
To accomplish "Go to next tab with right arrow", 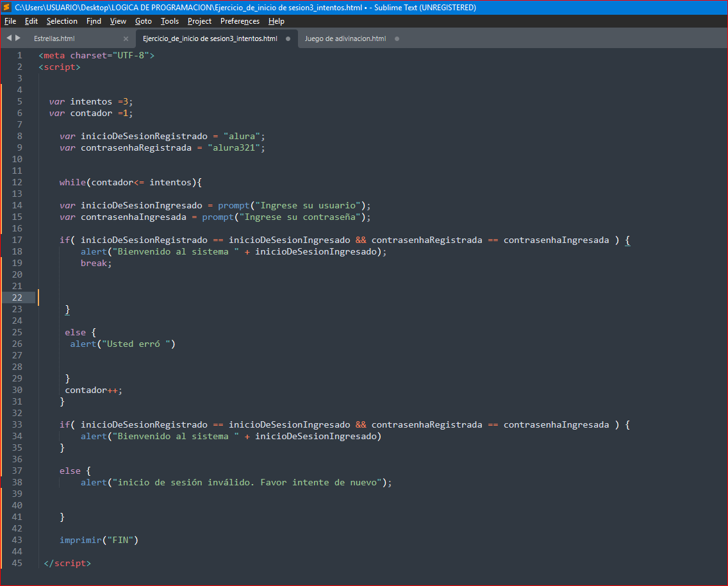I will click(x=18, y=38).
